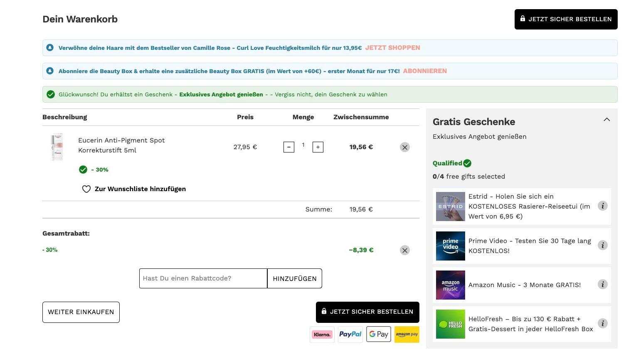631x364 pixels.
Task: Remove the 30% discount from the cart
Action: tap(405, 250)
